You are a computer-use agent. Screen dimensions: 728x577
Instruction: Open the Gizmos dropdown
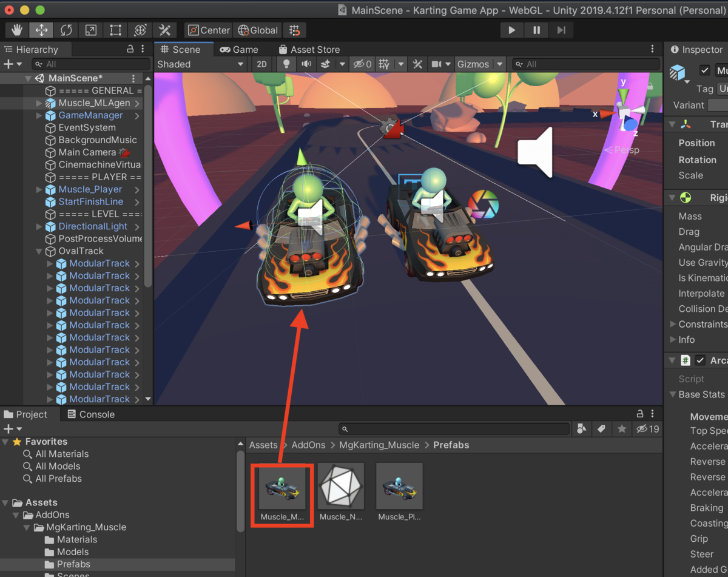point(480,64)
